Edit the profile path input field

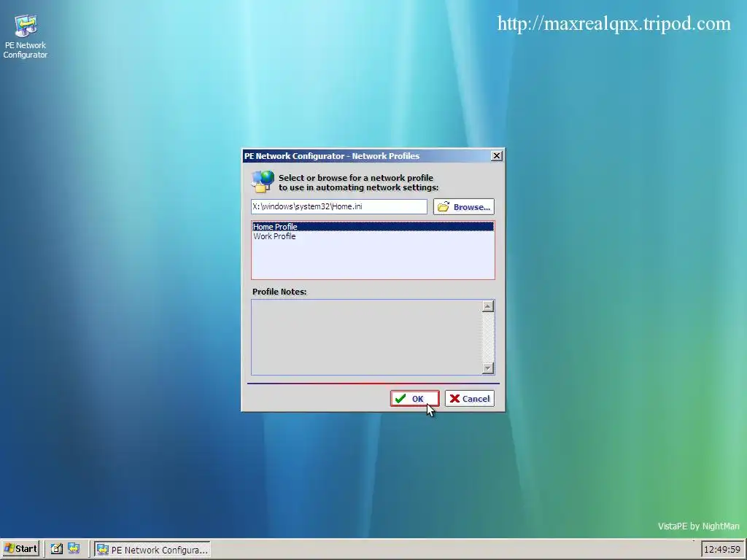point(339,206)
